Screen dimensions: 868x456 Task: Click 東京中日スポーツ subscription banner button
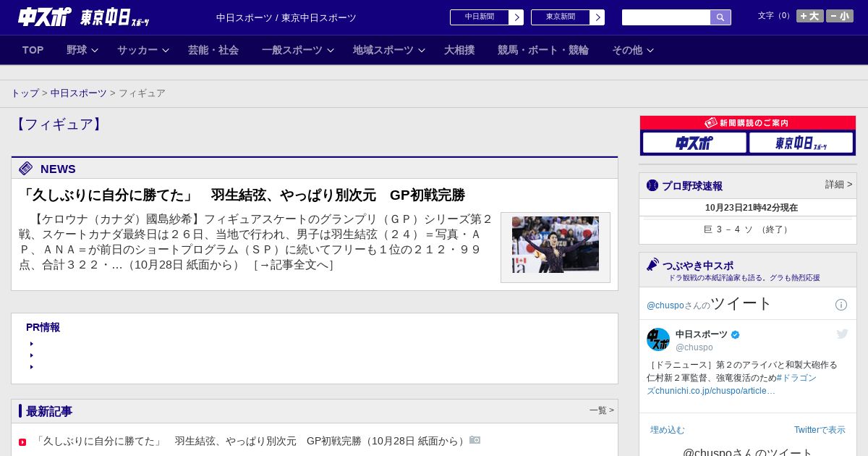pyautogui.click(x=801, y=143)
